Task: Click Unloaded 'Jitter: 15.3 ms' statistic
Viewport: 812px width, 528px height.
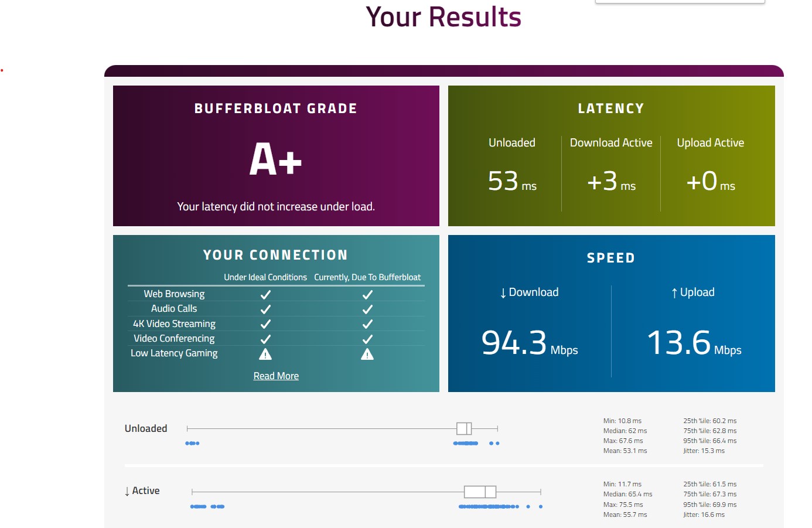Action: (x=704, y=451)
